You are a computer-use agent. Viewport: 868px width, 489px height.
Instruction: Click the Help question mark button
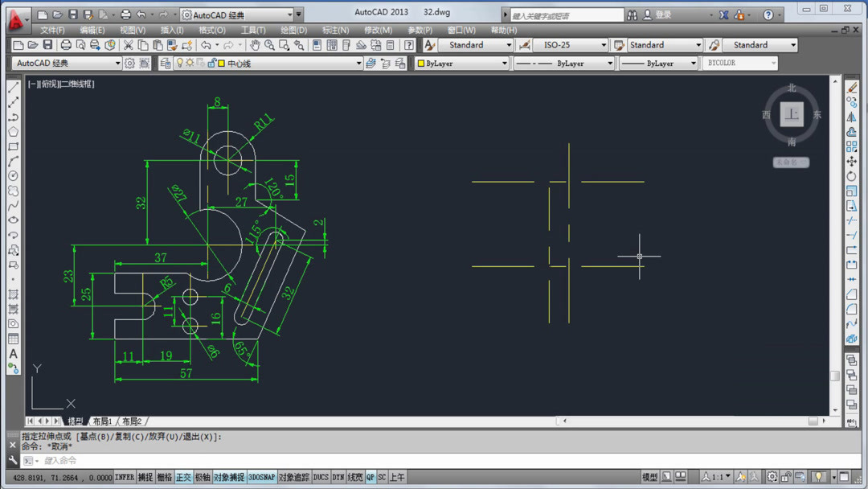click(769, 14)
